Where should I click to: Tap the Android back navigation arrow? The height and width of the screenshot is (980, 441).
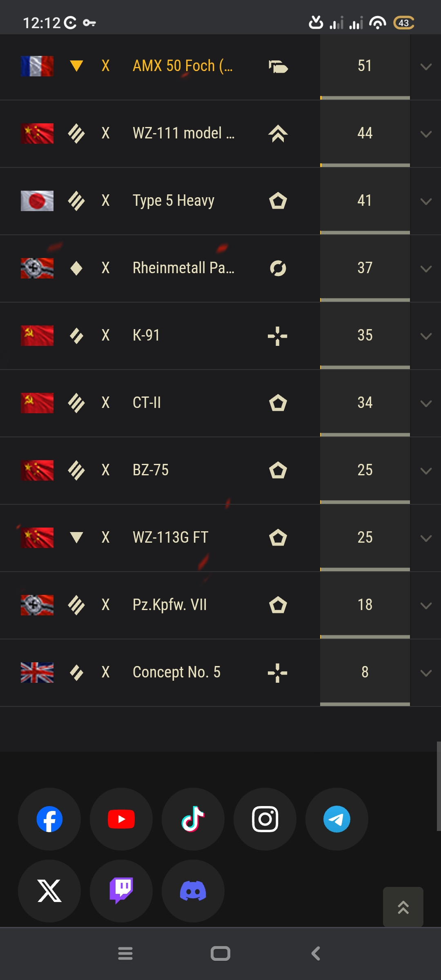[x=316, y=953]
